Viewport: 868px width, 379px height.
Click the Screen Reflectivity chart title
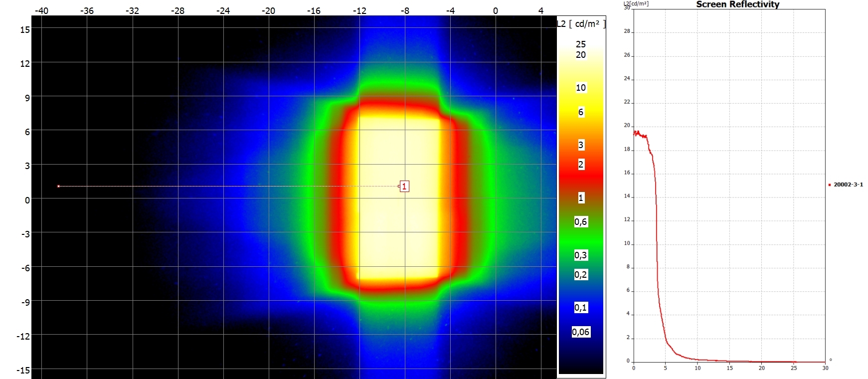(x=737, y=4)
